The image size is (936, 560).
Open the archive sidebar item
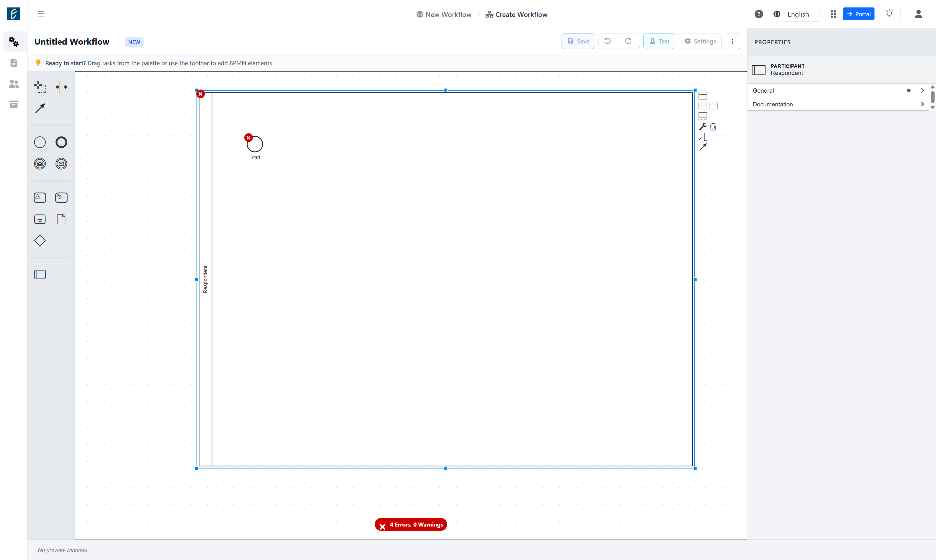click(14, 104)
